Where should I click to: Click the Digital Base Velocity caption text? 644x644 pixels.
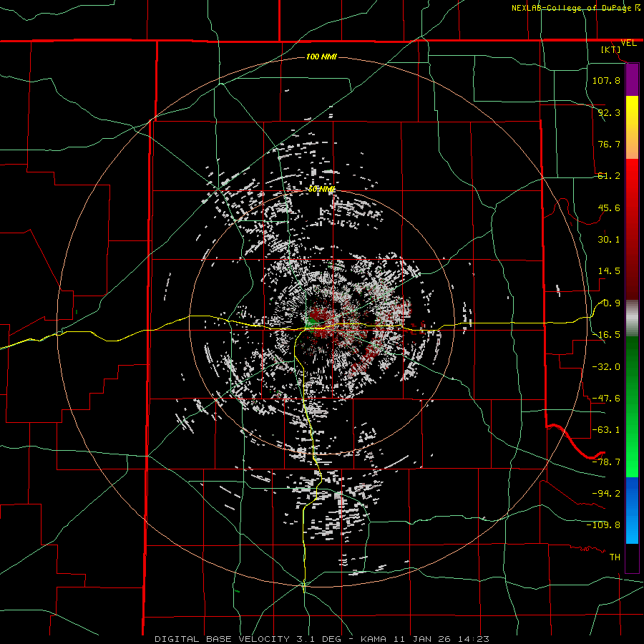(x=321, y=639)
